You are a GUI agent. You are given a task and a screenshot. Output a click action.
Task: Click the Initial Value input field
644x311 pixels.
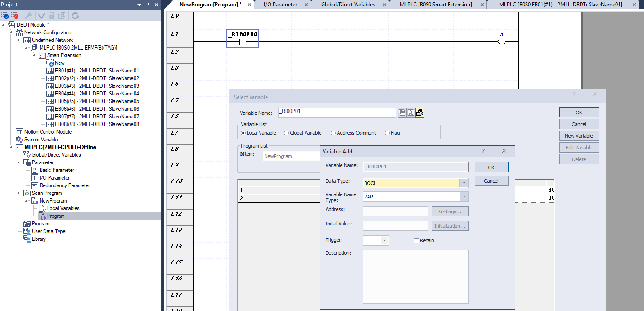pos(396,226)
